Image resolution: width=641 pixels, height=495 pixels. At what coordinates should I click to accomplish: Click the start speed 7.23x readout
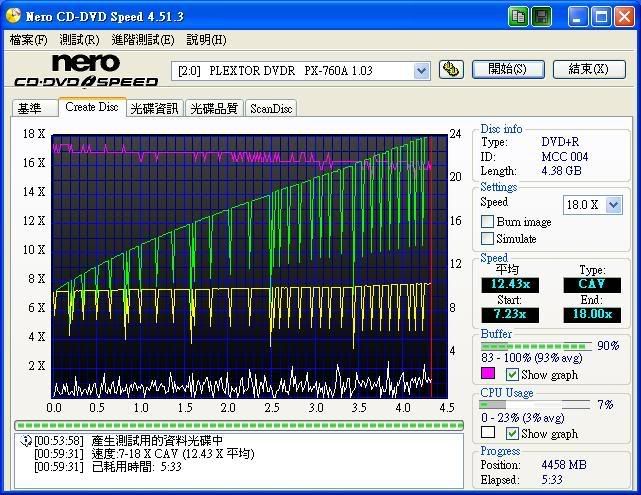(x=510, y=314)
